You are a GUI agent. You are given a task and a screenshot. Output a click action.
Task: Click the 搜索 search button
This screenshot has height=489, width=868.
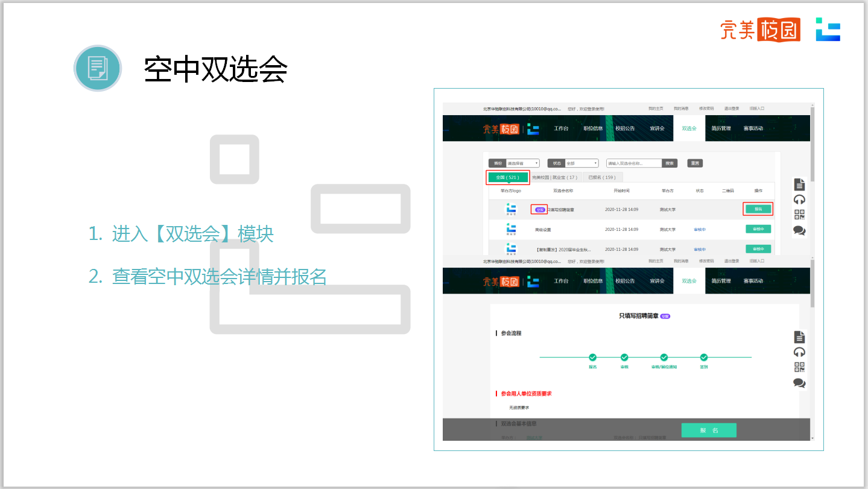670,163
